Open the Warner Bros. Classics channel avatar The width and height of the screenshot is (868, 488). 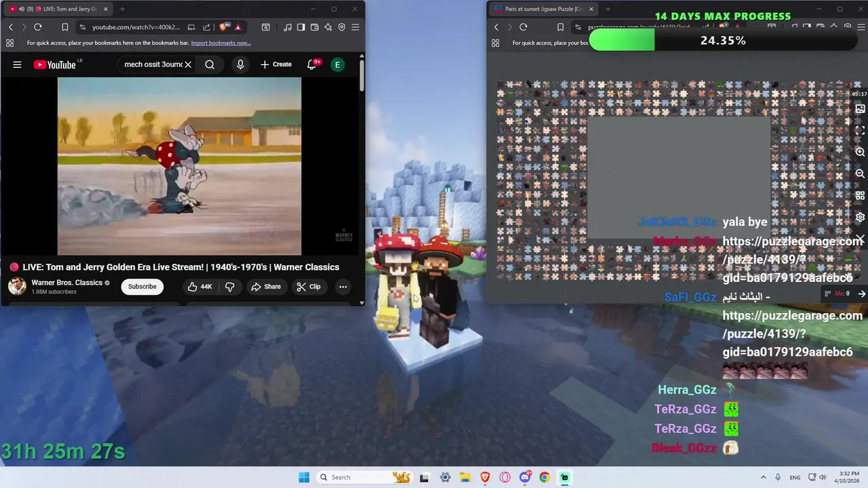17,286
